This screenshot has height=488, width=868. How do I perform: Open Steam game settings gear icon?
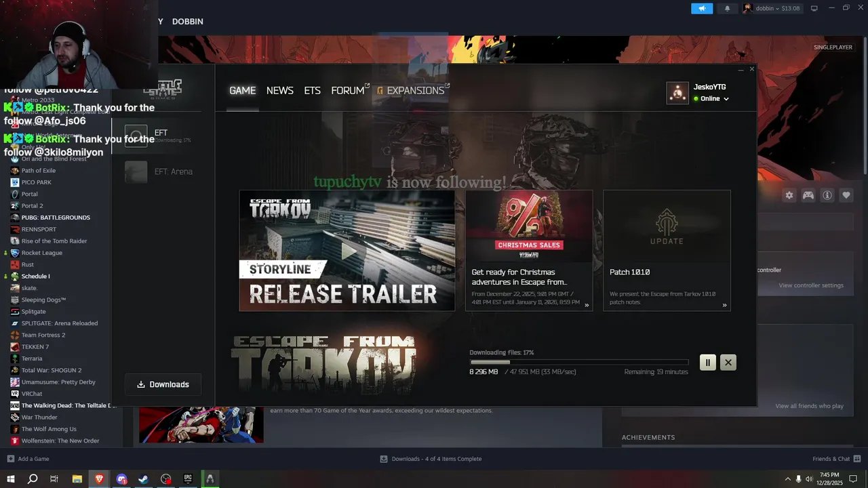tap(789, 195)
